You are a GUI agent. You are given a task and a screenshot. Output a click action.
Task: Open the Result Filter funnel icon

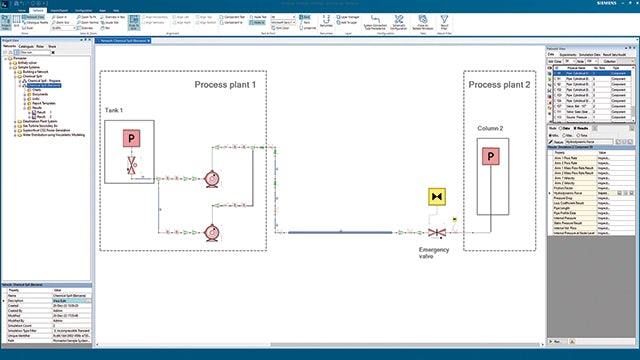click(x=444, y=22)
